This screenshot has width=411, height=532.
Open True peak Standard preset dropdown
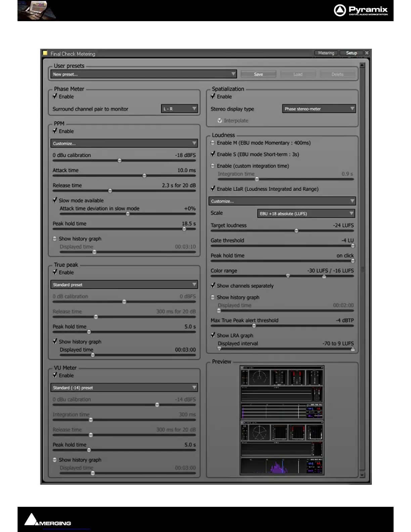tap(124, 284)
